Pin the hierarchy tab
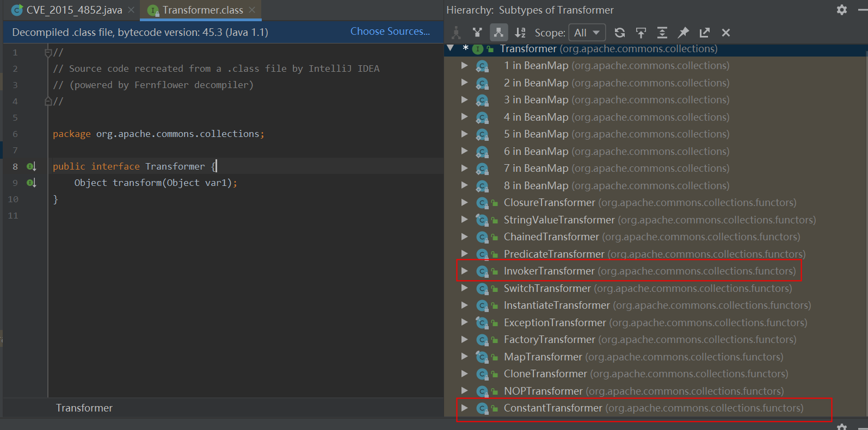The image size is (868, 430). [684, 33]
